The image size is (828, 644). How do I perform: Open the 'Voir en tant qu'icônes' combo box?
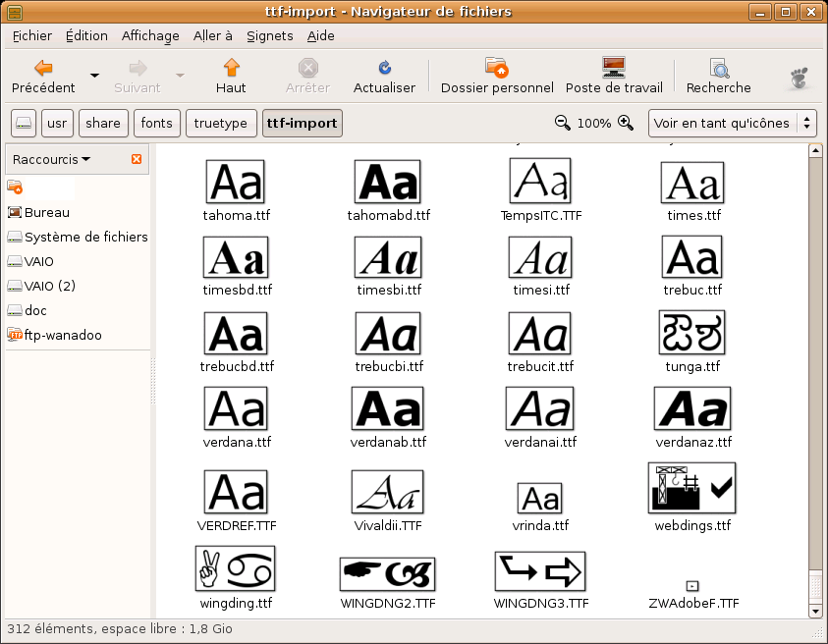click(x=732, y=124)
